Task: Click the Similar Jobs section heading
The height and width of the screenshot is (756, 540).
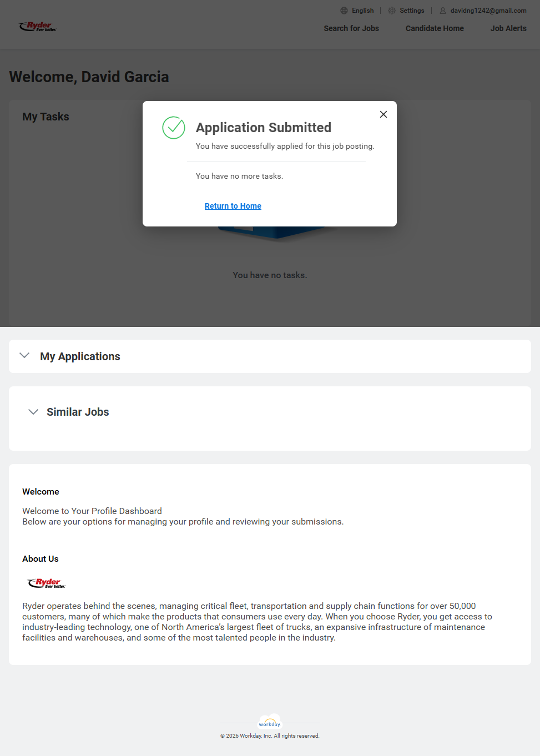Action: click(78, 412)
